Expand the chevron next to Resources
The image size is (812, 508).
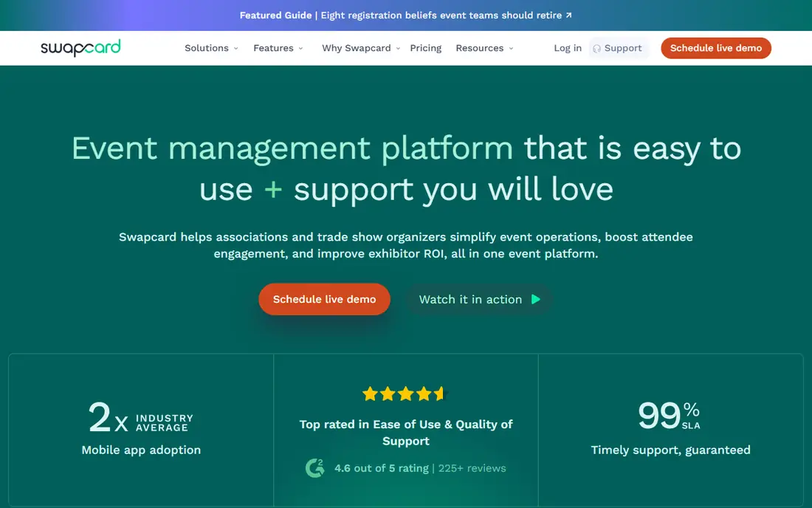tap(511, 49)
